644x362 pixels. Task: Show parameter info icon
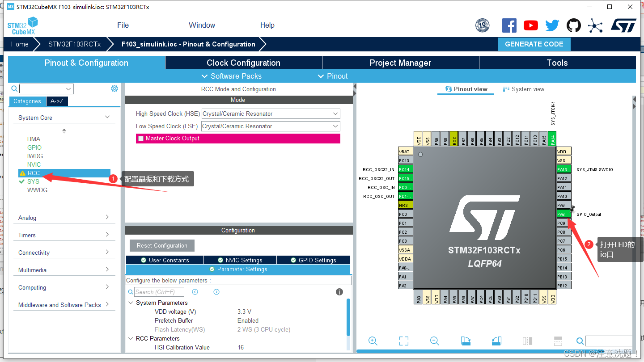point(339,292)
